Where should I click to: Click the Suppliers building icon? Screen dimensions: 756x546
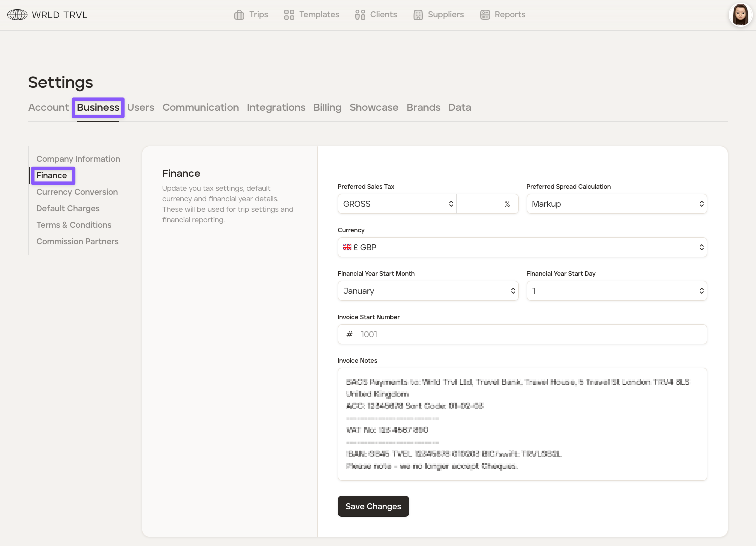(418, 15)
